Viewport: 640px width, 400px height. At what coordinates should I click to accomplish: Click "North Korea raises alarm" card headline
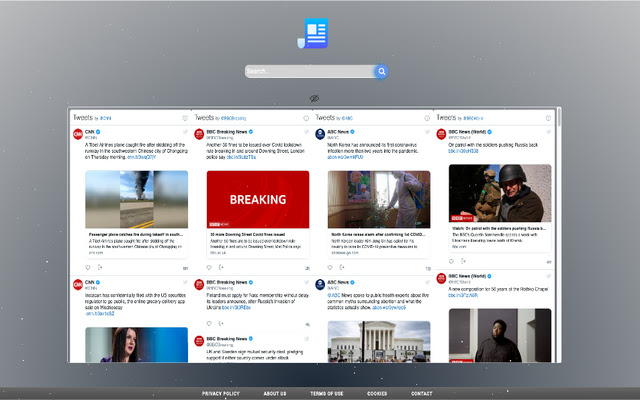(x=378, y=235)
